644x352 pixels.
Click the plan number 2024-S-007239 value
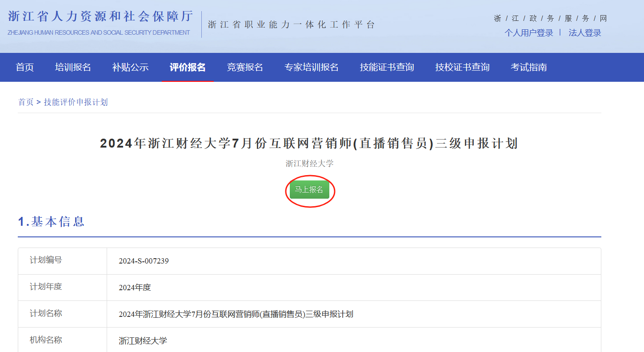[x=144, y=261]
